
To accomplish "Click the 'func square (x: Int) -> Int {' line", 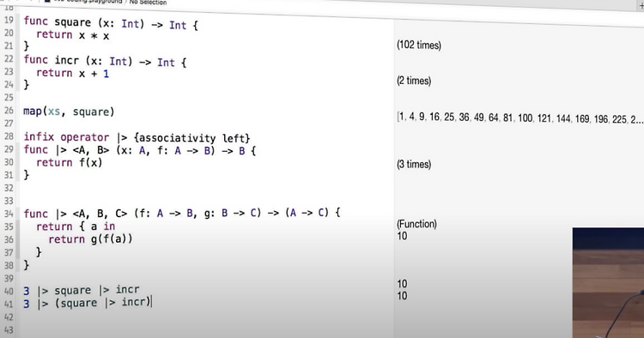I will coord(111,23).
